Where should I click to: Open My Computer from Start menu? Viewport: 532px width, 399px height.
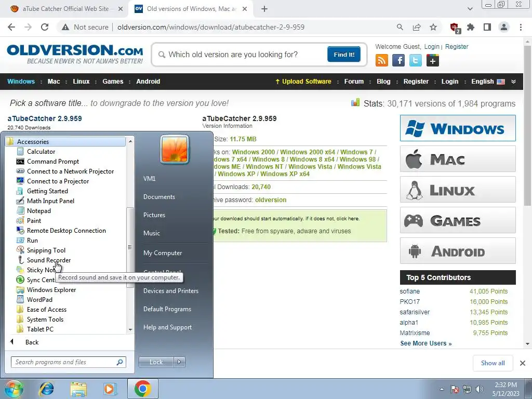click(x=163, y=253)
